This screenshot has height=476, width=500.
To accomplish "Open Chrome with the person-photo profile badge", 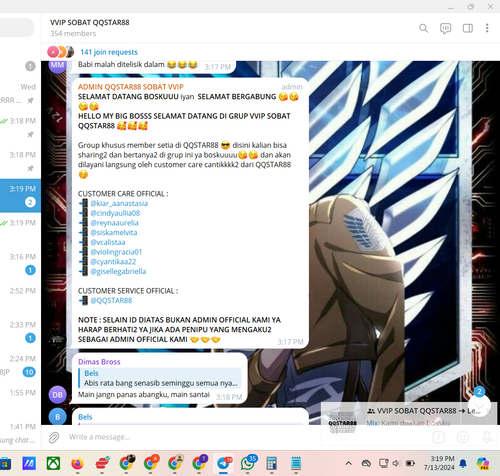I will (x=175, y=463).
